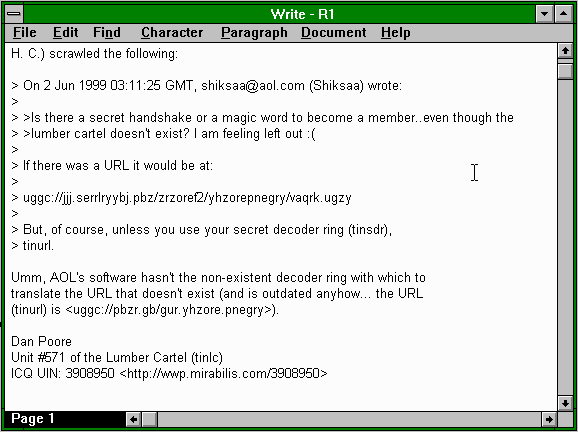This screenshot has width=578, height=432.
Task: Open the Document menu
Action: 334,32
